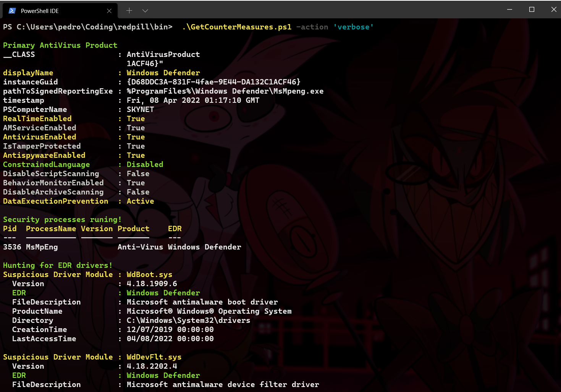Click the Hunting for EDR drivers! heading
The height and width of the screenshot is (392, 561).
pos(58,266)
